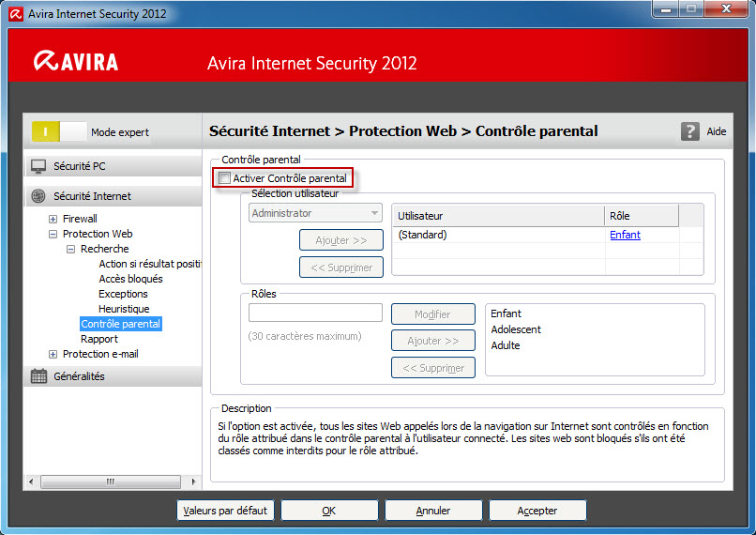The height and width of the screenshot is (535, 756).
Task: Select Action si résultat positif item
Action: pyautogui.click(x=150, y=264)
